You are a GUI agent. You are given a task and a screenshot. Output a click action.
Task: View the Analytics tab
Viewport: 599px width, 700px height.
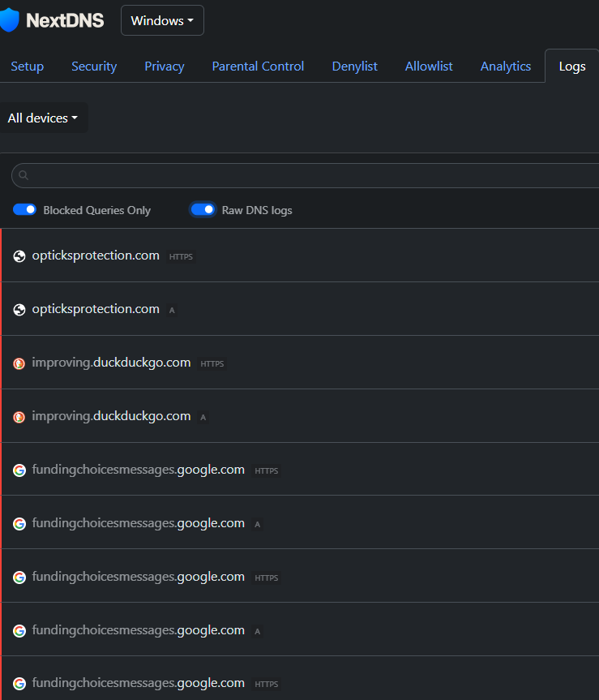coord(505,66)
